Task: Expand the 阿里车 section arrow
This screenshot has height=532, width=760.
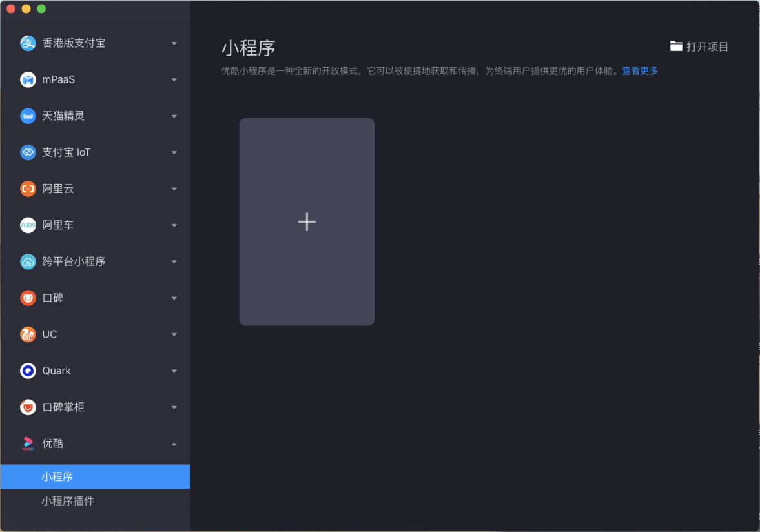Action: pyautogui.click(x=174, y=225)
